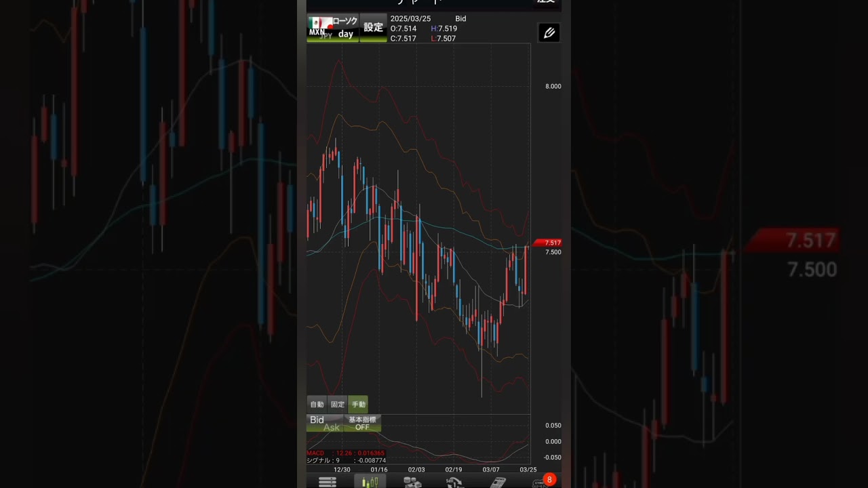Open chart 設定 settings

(x=373, y=28)
